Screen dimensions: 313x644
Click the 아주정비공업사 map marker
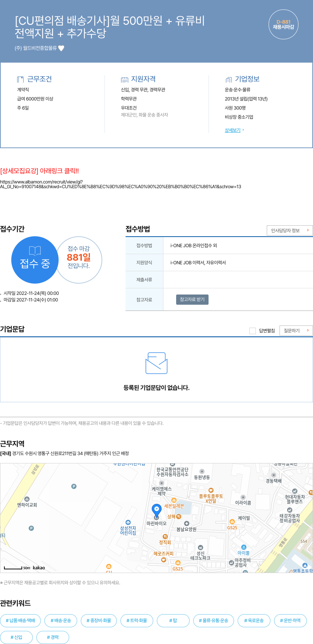tap(231, 563)
